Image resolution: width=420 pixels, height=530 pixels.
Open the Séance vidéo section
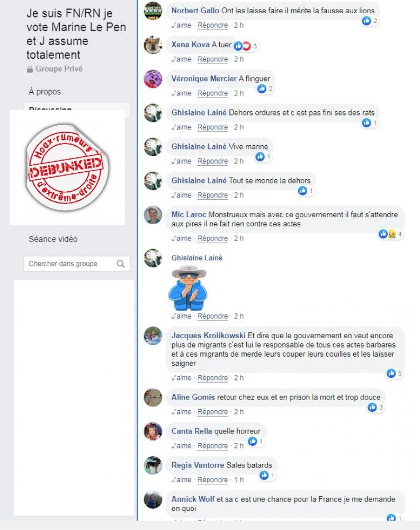53,239
